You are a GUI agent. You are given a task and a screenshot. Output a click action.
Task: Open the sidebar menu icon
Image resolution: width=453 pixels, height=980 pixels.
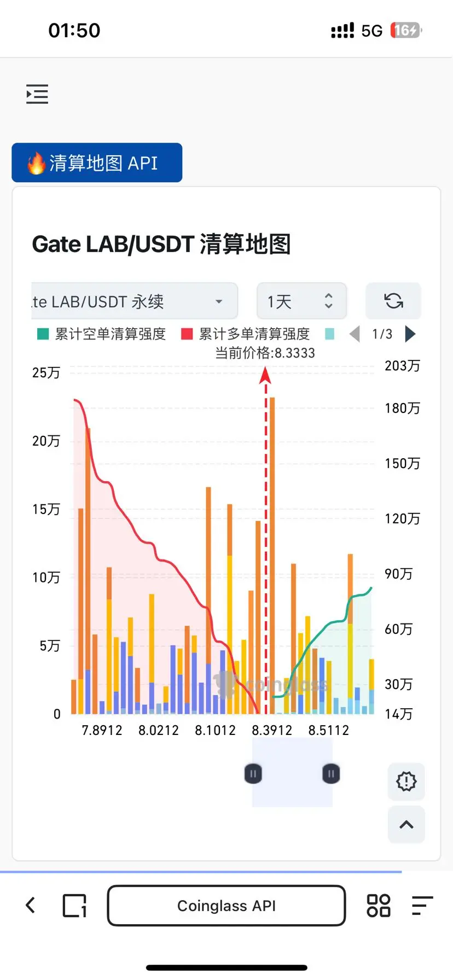pyautogui.click(x=37, y=94)
